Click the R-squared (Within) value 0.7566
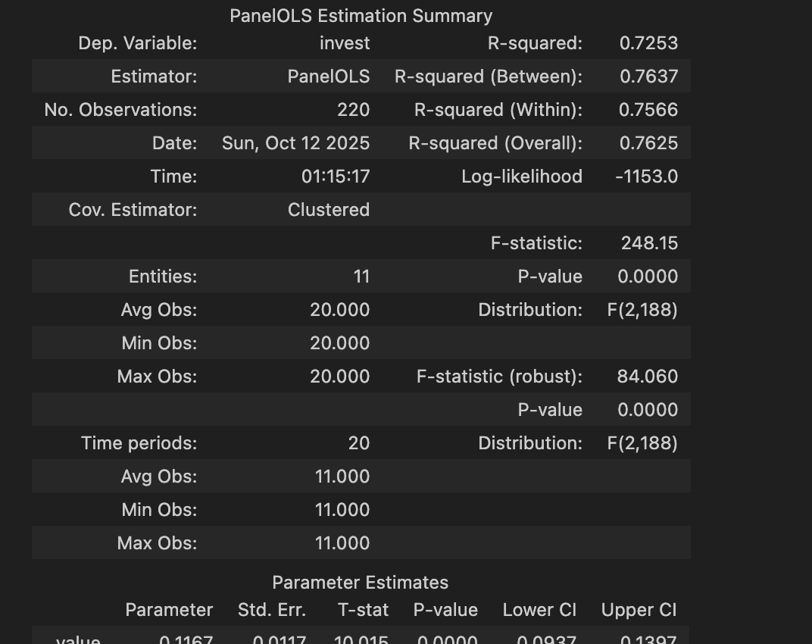Image resolution: width=812 pixels, height=644 pixels. coord(648,110)
